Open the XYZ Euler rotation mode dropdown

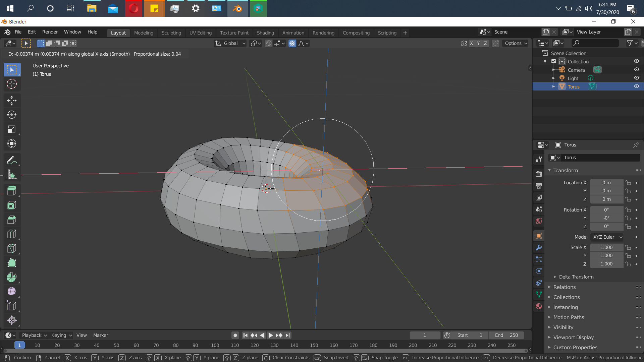607,237
